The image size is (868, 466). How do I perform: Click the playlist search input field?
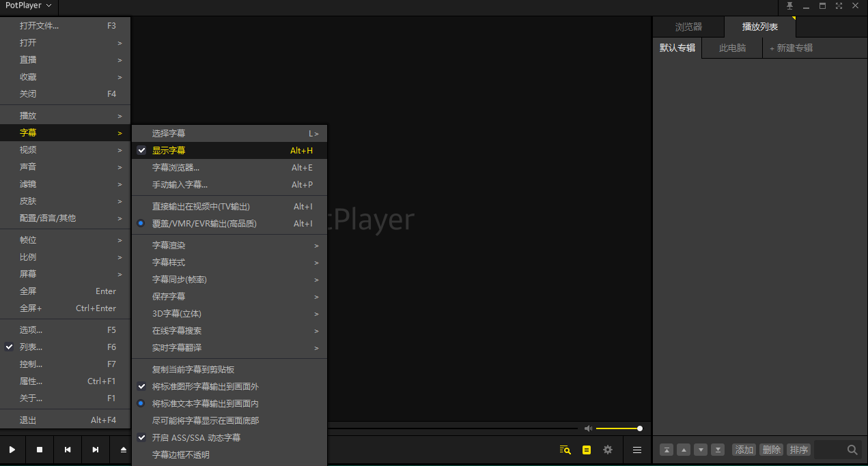(830, 450)
